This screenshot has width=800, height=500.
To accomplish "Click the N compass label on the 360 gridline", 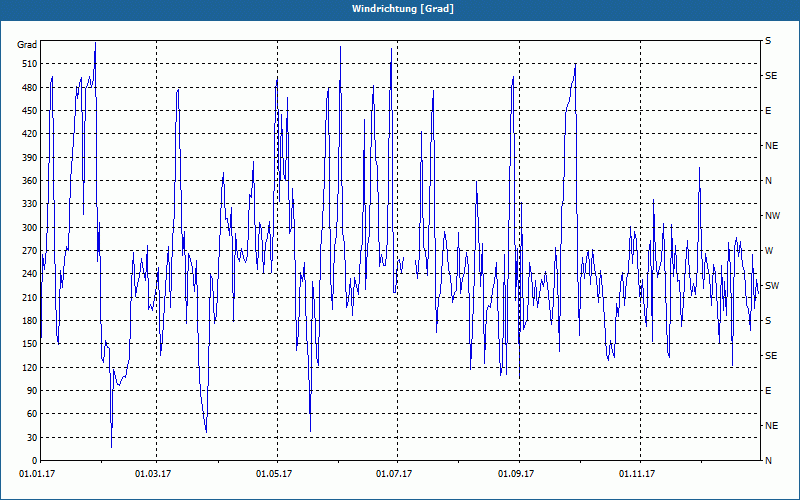I will point(768,181).
